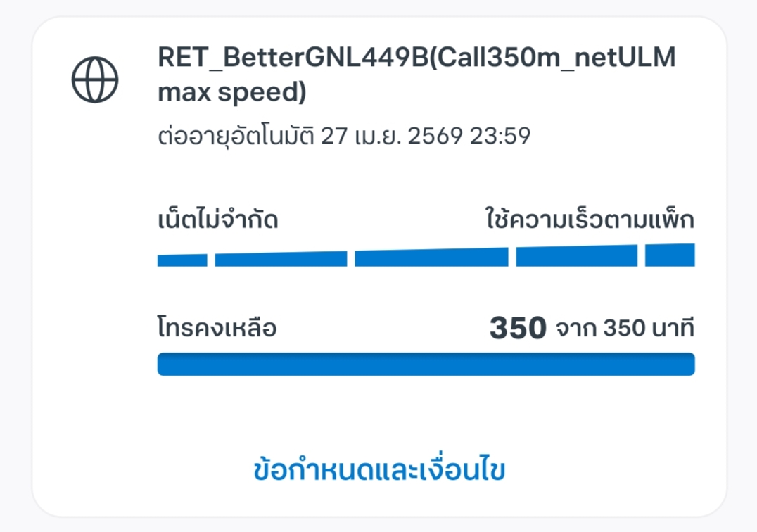Tap the fourth speed bar segment
This screenshot has width=757, height=532.
click(576, 256)
